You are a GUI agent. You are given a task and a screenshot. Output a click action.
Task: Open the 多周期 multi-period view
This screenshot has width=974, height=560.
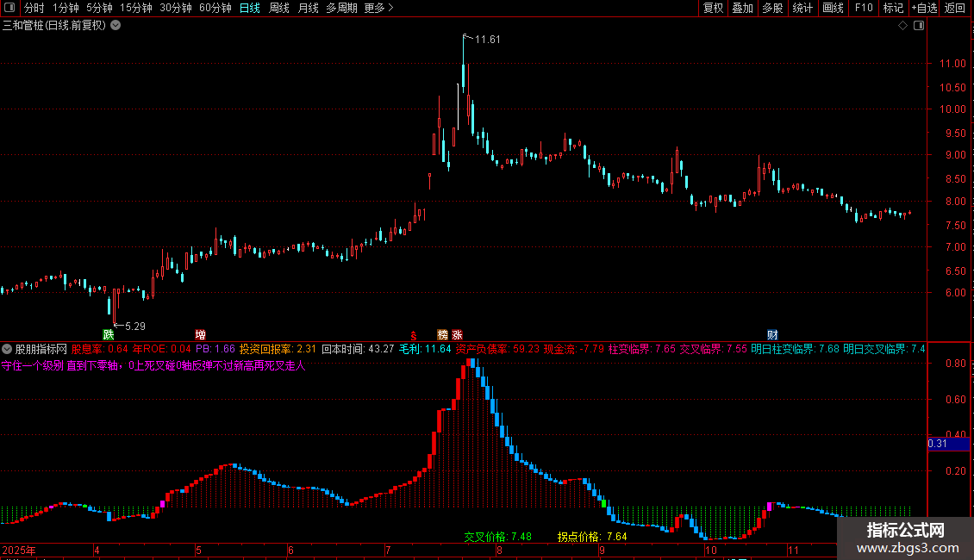coord(341,8)
